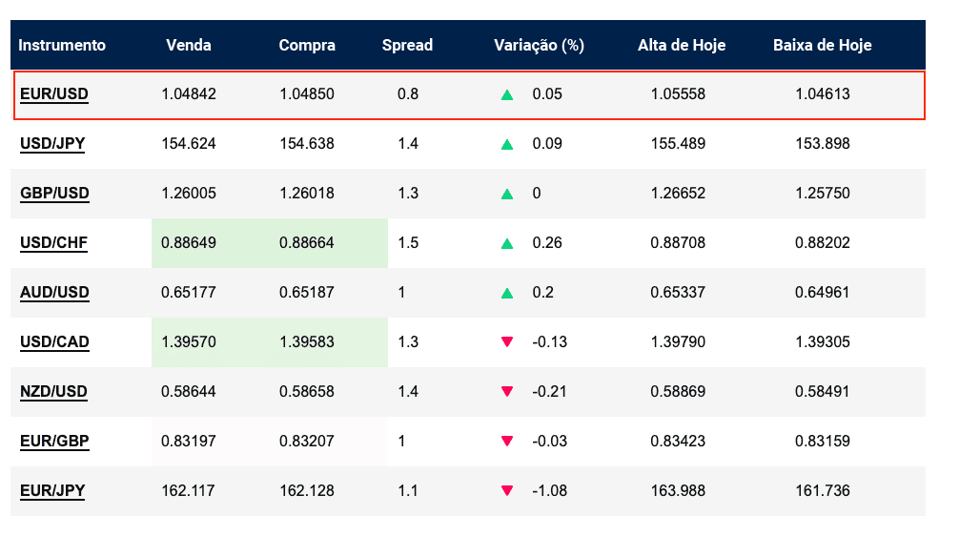
Task: Click red down arrow for USD/CAD
Action: [507, 342]
